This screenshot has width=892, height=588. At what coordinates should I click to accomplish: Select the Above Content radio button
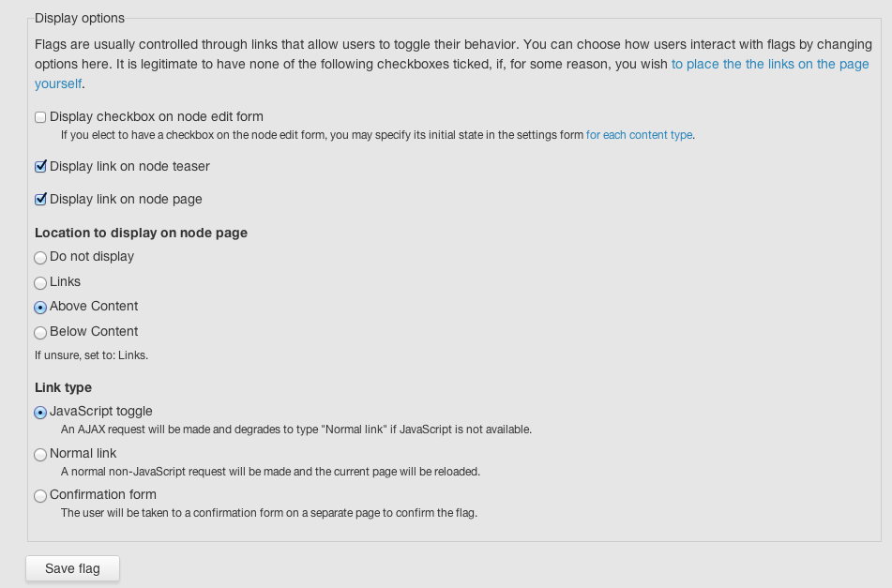[40, 307]
